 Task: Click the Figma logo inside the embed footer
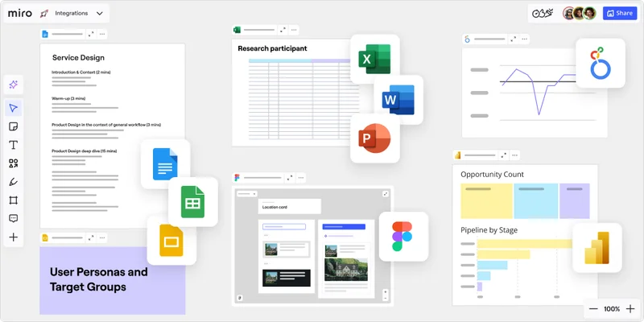tap(241, 298)
